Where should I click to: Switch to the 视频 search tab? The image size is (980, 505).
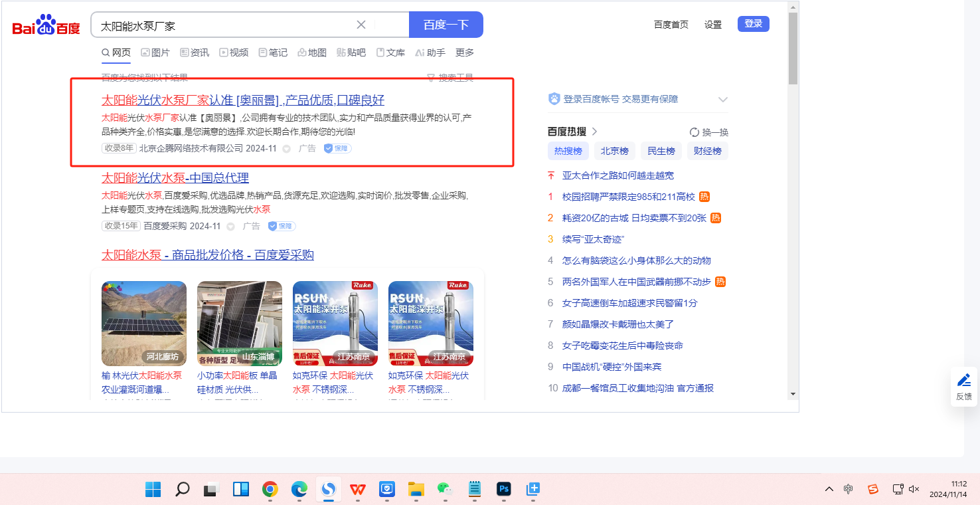[234, 52]
